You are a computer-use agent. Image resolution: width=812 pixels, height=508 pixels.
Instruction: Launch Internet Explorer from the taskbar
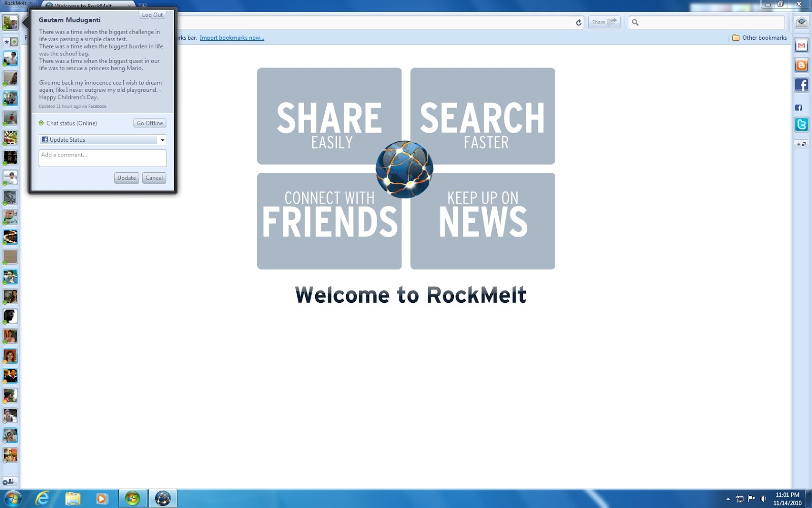[x=43, y=498]
